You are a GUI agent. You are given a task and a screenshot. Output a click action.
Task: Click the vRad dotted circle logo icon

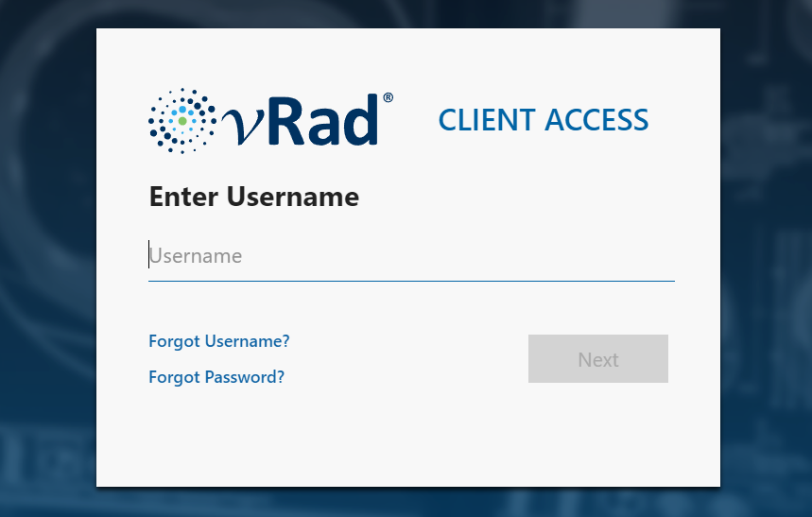(x=182, y=121)
